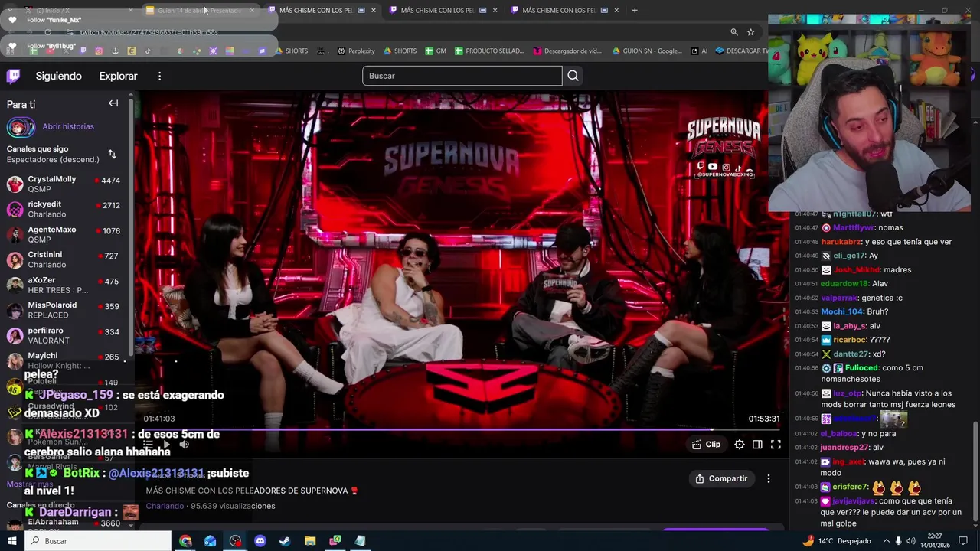The image size is (980, 551).
Task: Open the taskbar clock showing 22:27
Action: point(935,540)
